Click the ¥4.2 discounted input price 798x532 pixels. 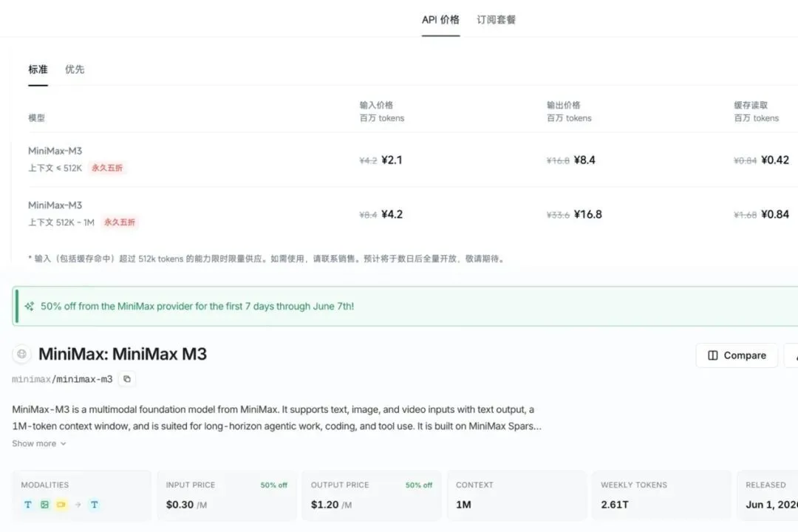pyautogui.click(x=392, y=214)
